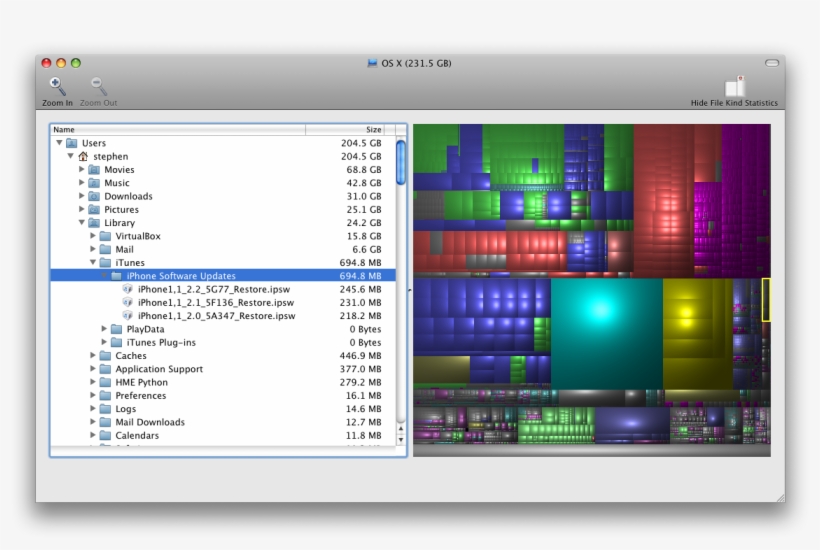
Task: Sort by the Name column header
Action: point(178,130)
